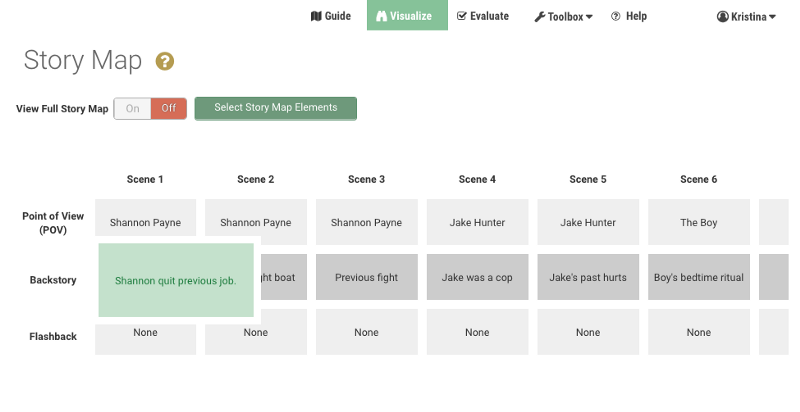The width and height of the screenshot is (800, 412).
Task: Select The Boy POV cell in Scene 6
Action: [699, 223]
